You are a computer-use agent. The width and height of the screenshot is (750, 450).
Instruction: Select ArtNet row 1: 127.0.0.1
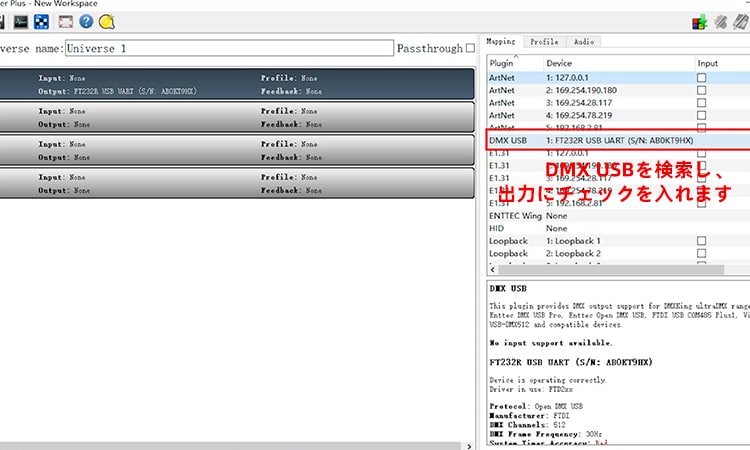[x=619, y=77]
